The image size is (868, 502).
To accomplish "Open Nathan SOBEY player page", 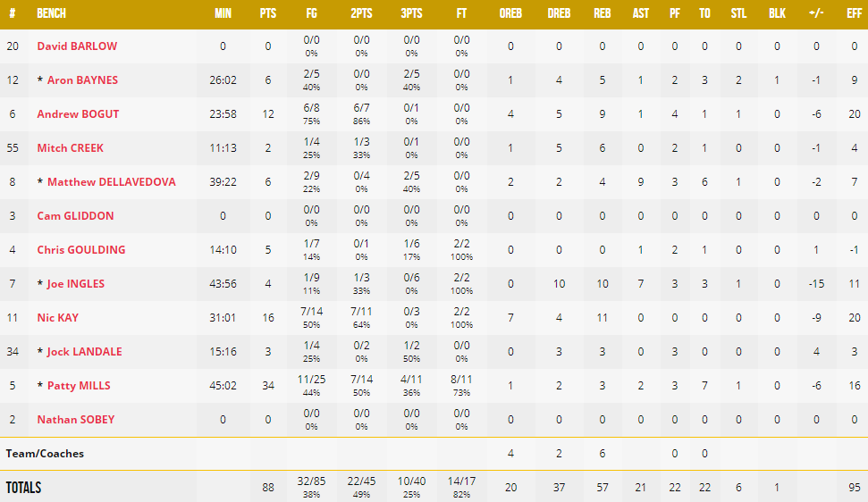I will click(76, 420).
